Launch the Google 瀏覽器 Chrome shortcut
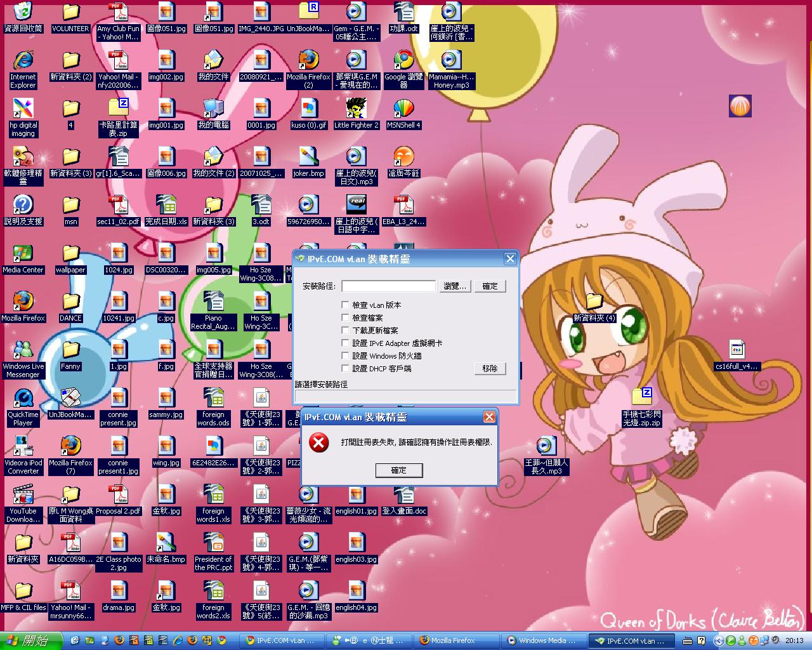This screenshot has width=812, height=650. pos(403,69)
